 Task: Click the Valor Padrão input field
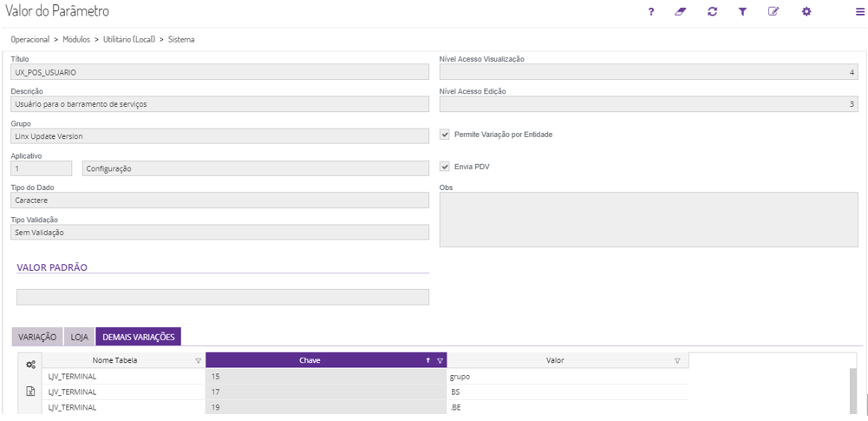point(223,297)
